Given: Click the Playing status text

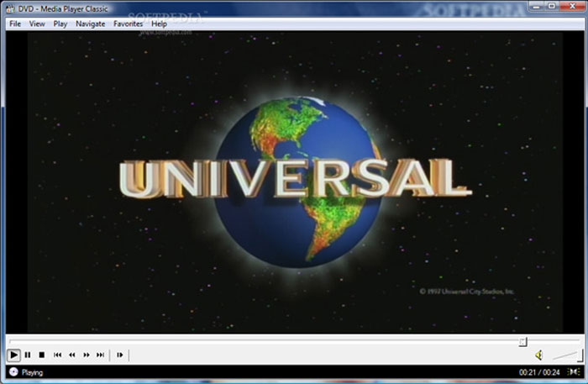Looking at the screenshot, I should coord(32,372).
